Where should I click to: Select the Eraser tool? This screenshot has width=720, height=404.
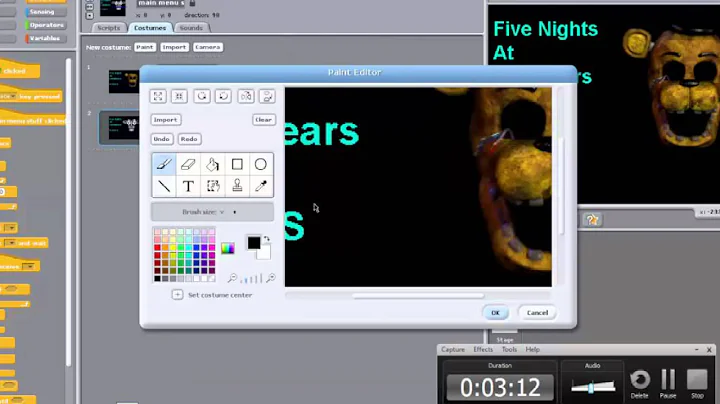tap(188, 164)
